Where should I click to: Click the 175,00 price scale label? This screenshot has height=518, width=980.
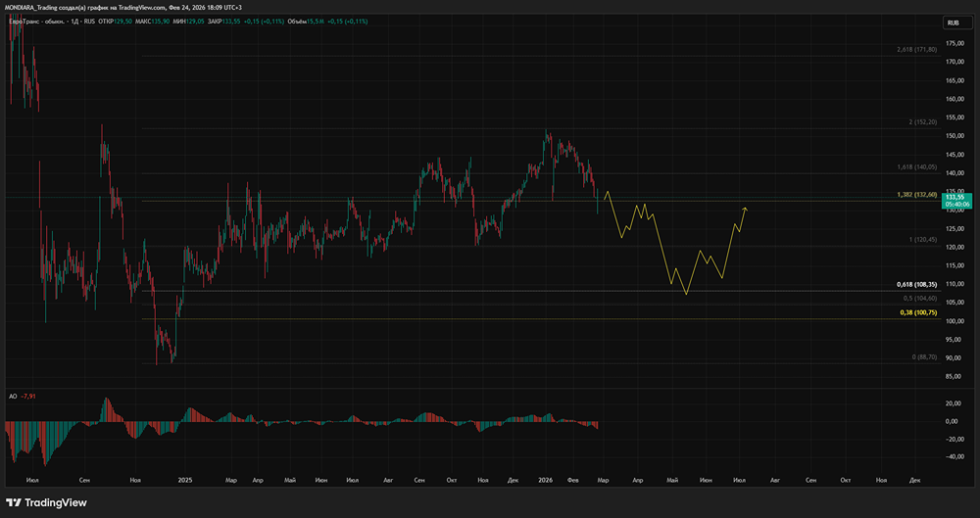click(953, 61)
